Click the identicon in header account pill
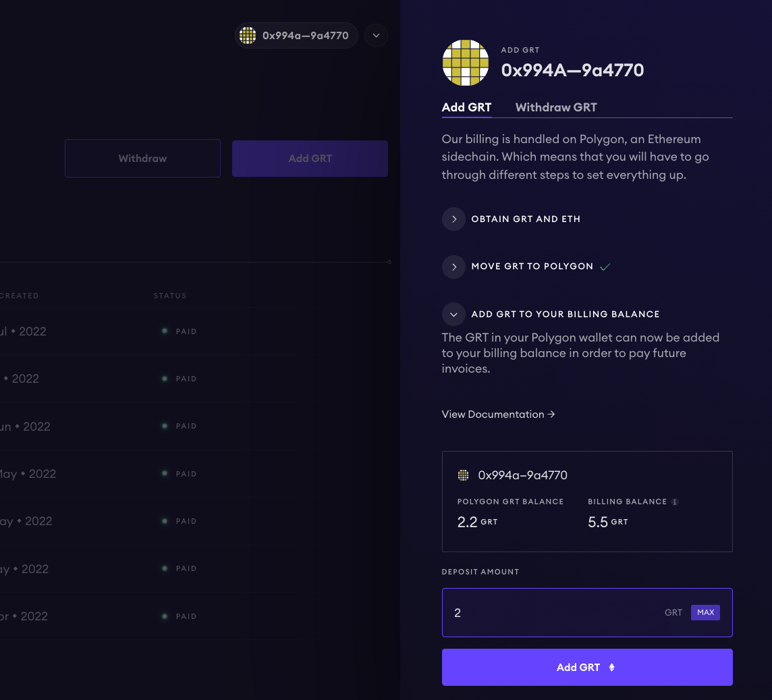The height and width of the screenshot is (700, 772). (248, 36)
